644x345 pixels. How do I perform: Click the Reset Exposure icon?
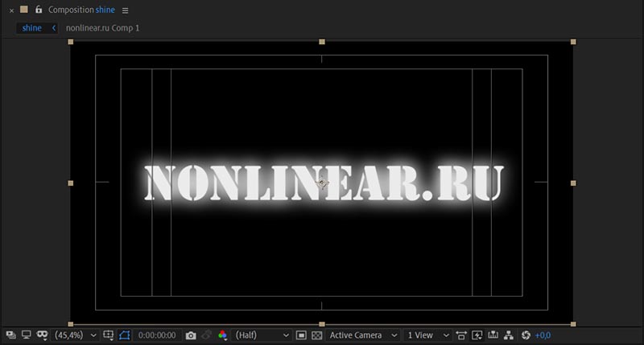(x=526, y=335)
